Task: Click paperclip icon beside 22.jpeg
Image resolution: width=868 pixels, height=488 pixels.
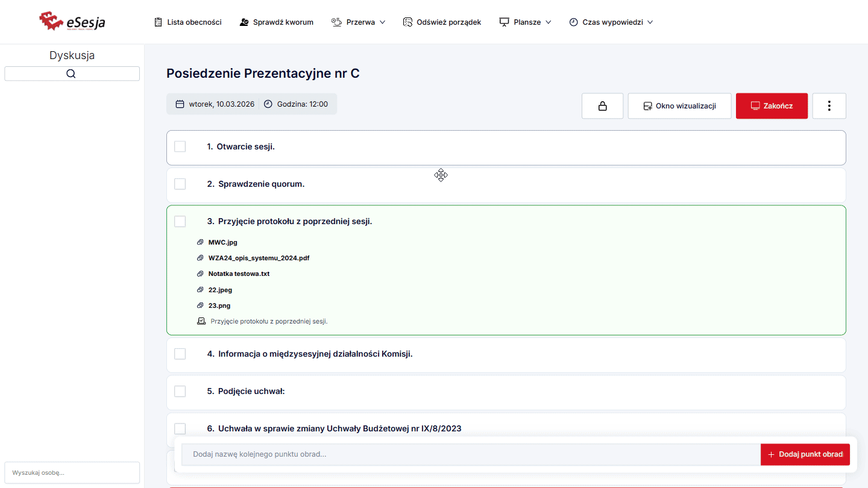Action: [x=201, y=290]
